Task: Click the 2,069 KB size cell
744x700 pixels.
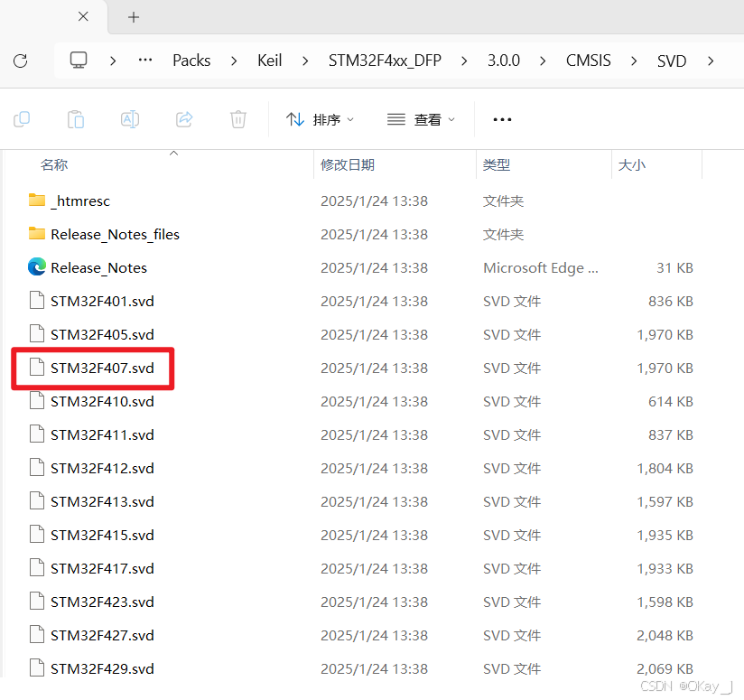Action: tap(665, 668)
